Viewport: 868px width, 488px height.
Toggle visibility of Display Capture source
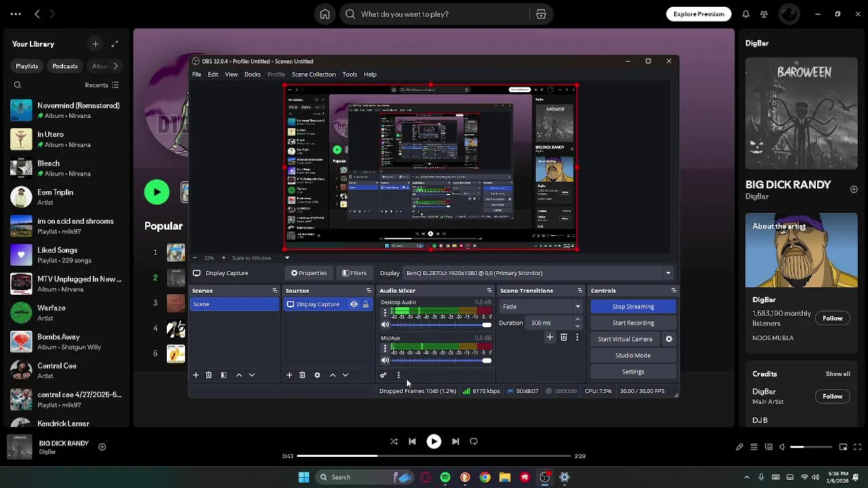pos(353,304)
